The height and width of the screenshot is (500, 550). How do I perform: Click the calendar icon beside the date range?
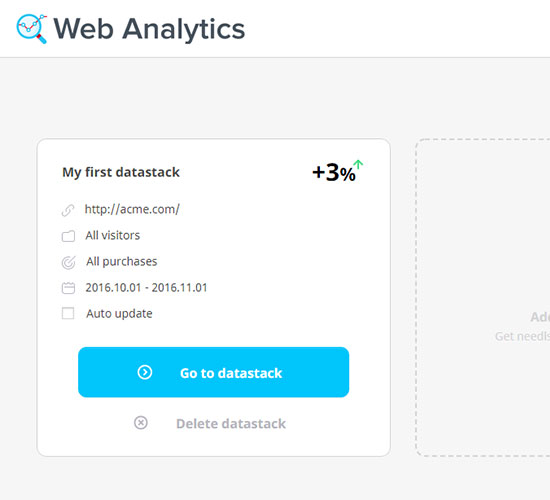coord(68,288)
